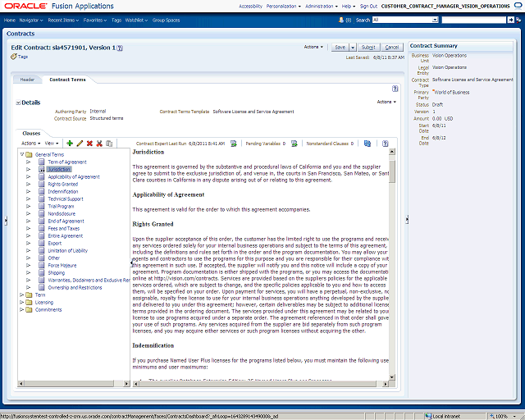Click the Tags pencil icon under title
This screenshot has height=420, width=525.
pos(14,57)
